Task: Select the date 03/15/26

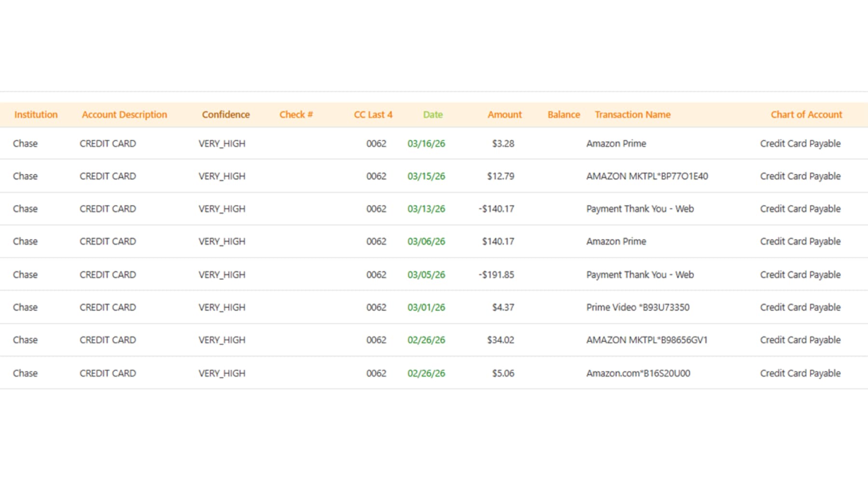Action: point(426,176)
